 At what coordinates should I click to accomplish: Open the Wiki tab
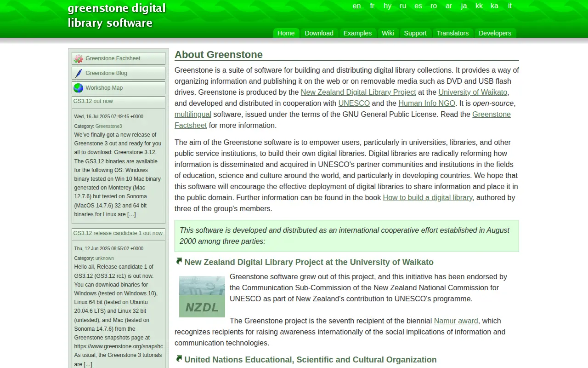[x=388, y=33]
